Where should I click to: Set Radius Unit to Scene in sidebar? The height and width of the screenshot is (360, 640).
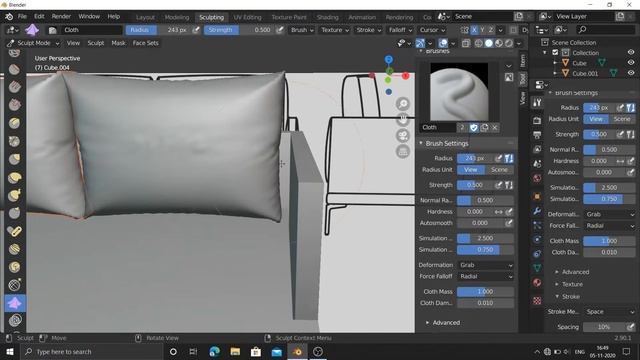(500, 169)
